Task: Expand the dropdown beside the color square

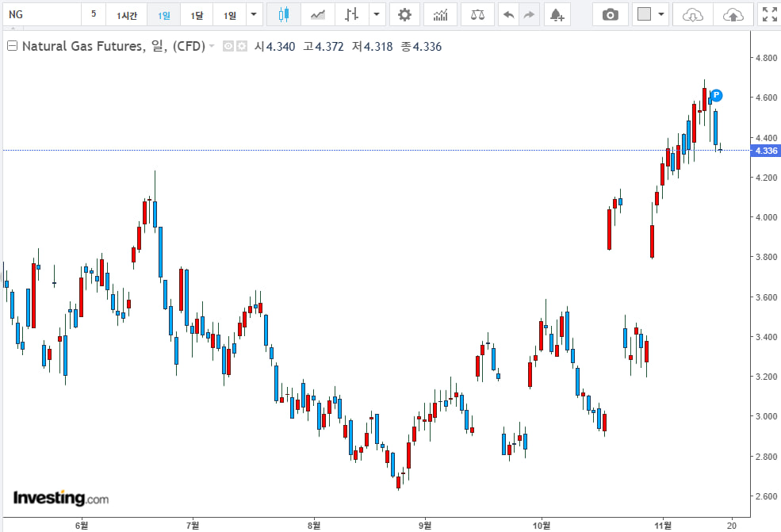Action: pos(661,14)
